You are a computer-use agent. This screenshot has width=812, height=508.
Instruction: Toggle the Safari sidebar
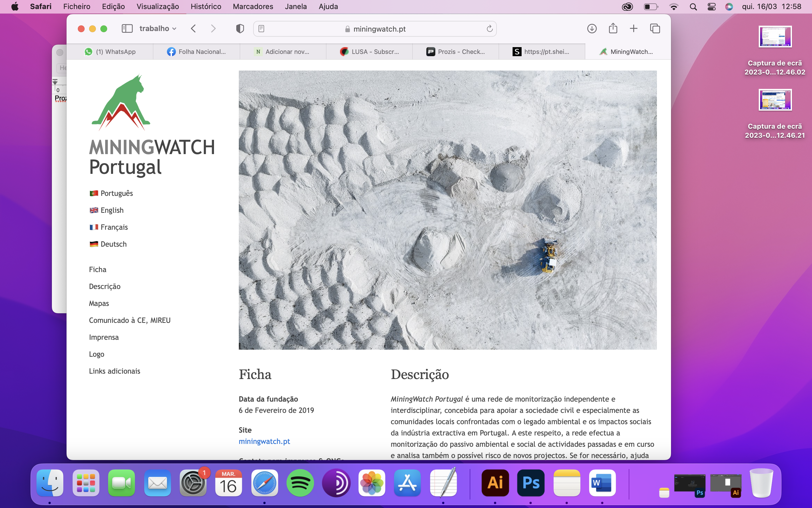tap(127, 29)
